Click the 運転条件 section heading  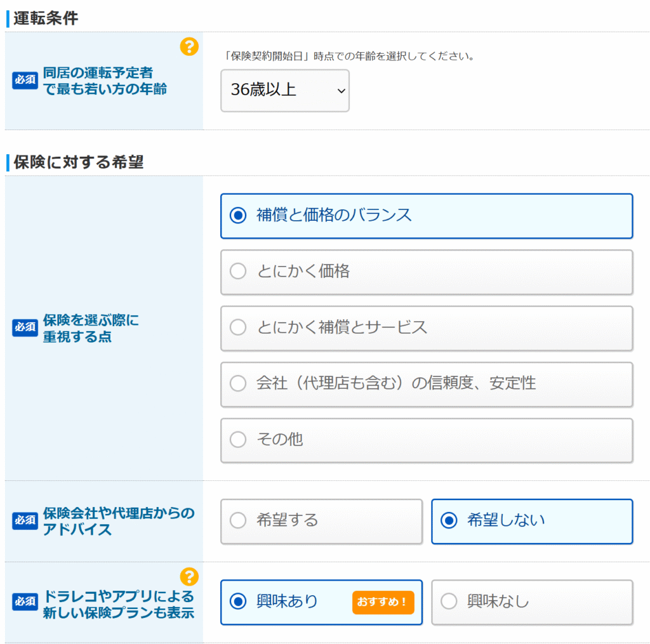click(46, 18)
